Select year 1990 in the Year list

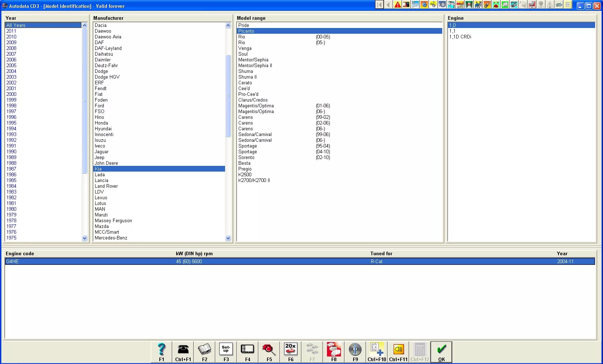click(x=43, y=152)
